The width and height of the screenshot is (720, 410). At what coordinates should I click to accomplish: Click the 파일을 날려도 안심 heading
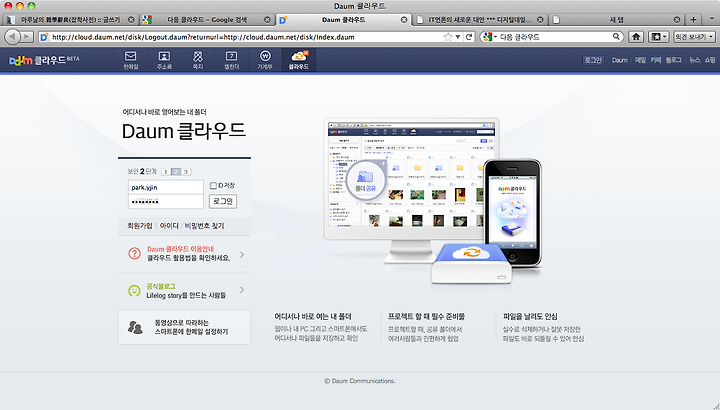tap(530, 316)
